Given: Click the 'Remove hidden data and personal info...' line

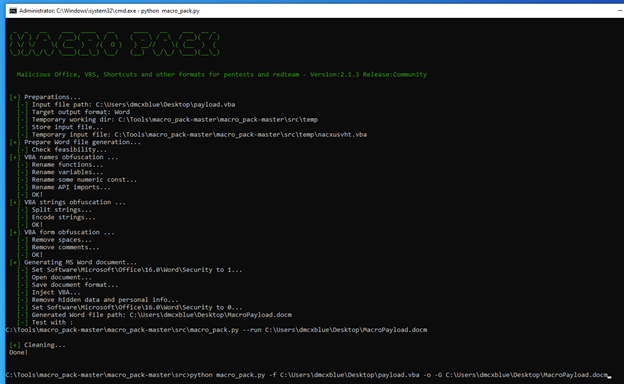Looking at the screenshot, I should tap(98, 300).
